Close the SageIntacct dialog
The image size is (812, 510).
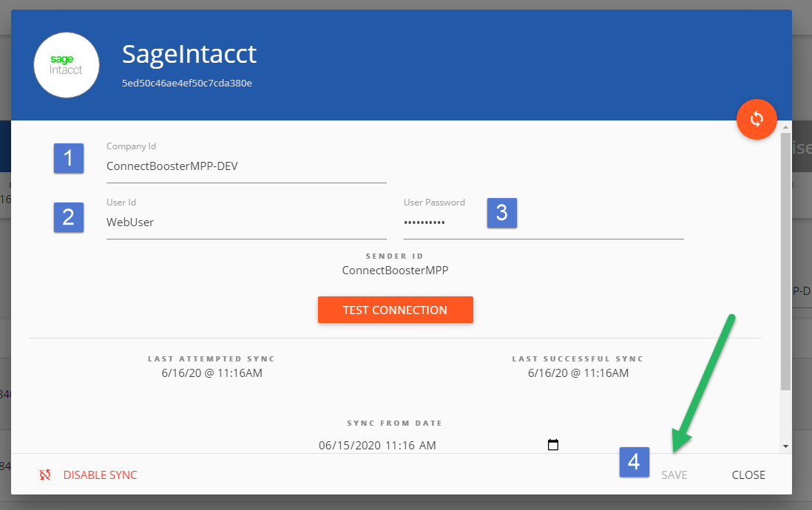[748, 475]
